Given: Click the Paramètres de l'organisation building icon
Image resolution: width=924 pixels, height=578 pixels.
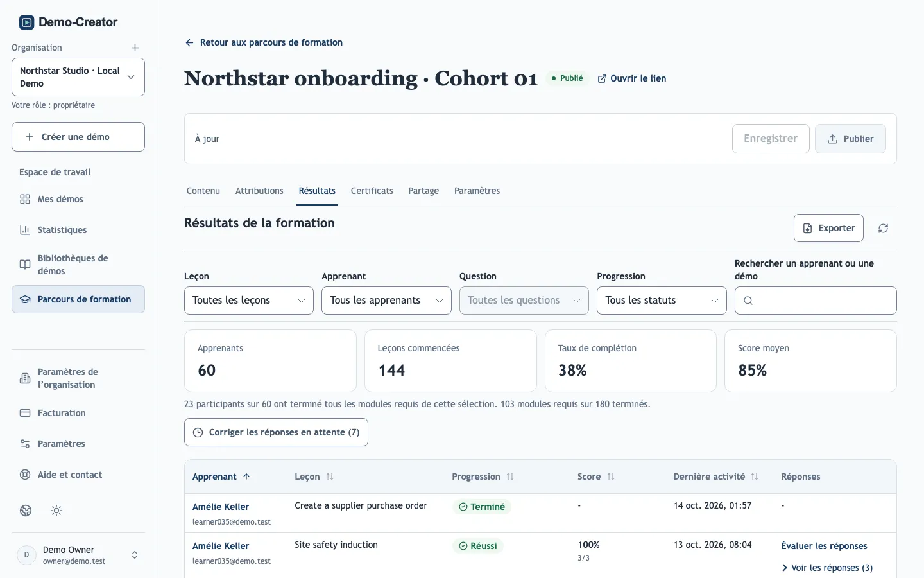Looking at the screenshot, I should [25, 378].
